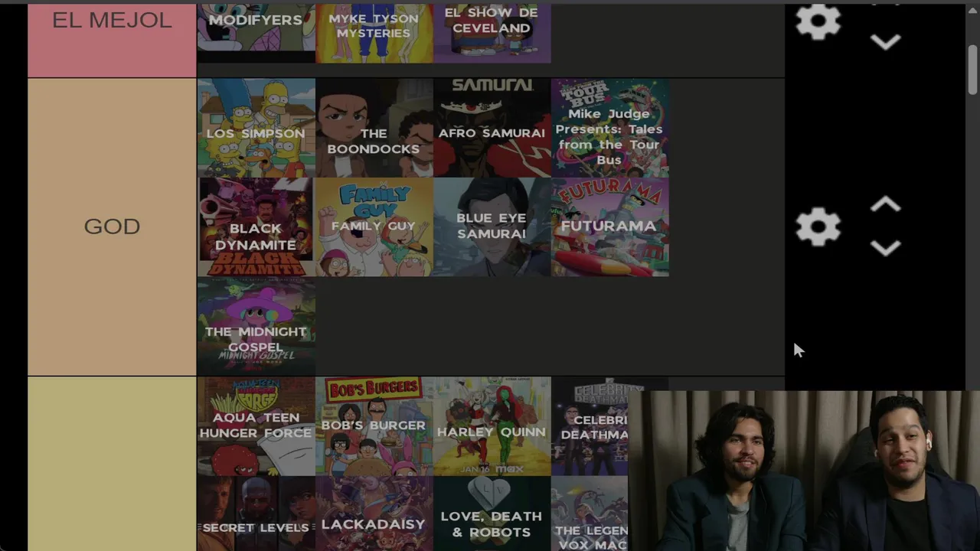Select the Secret Levels thumbnail
Screen dimensions: 980x551
click(x=256, y=514)
